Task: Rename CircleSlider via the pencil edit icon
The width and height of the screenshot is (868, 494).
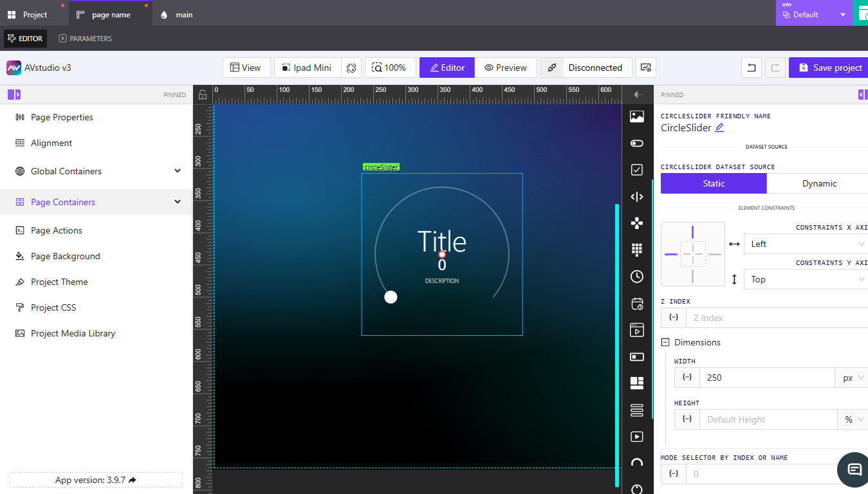Action: [719, 128]
